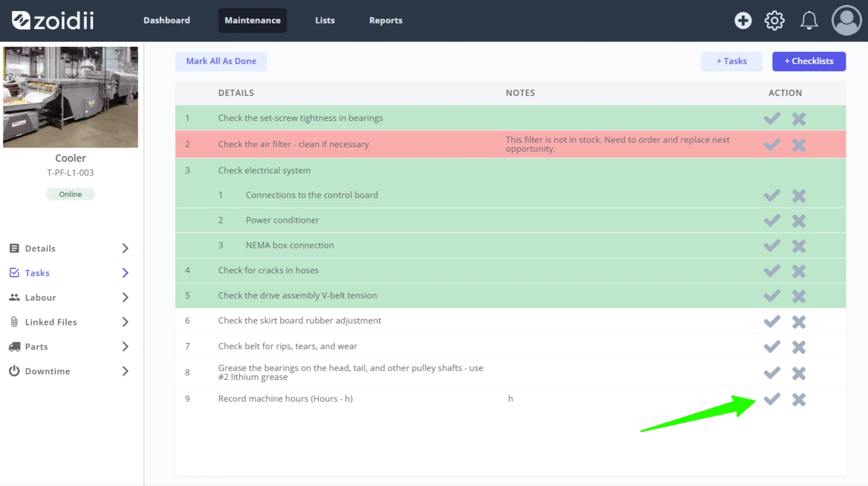The image size is (868, 486).
Task: Open Downtime in sidebar
Action: 47,371
